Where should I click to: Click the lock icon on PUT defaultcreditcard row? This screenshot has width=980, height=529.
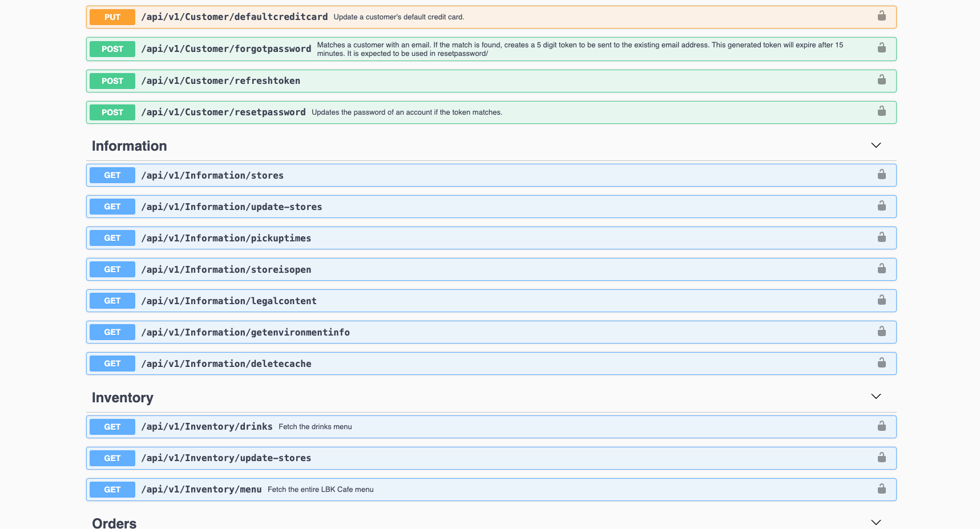[881, 16]
